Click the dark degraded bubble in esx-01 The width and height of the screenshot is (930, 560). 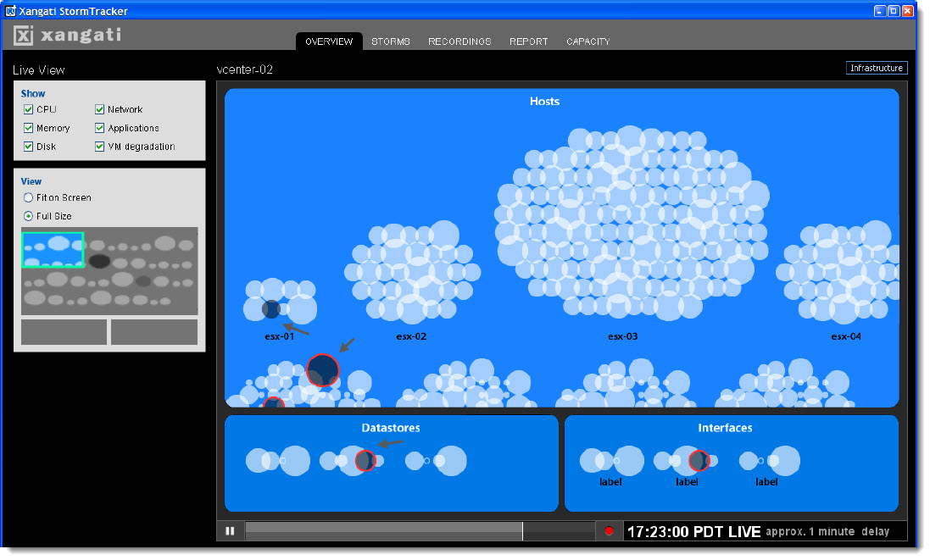(x=271, y=308)
